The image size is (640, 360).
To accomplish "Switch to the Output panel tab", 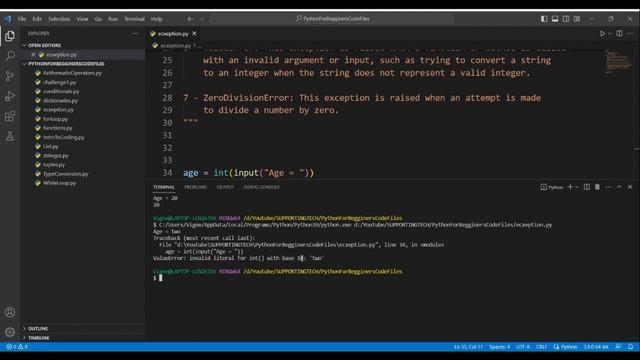I will 225,187.
